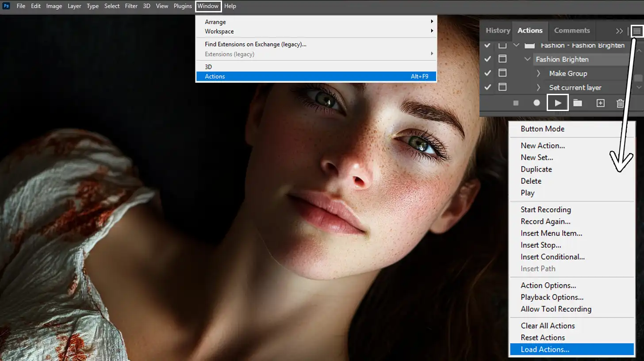Toggle dialog box for Fashion - Fashion Brighten set
Viewport: 644px width, 361px height.
[x=502, y=45]
